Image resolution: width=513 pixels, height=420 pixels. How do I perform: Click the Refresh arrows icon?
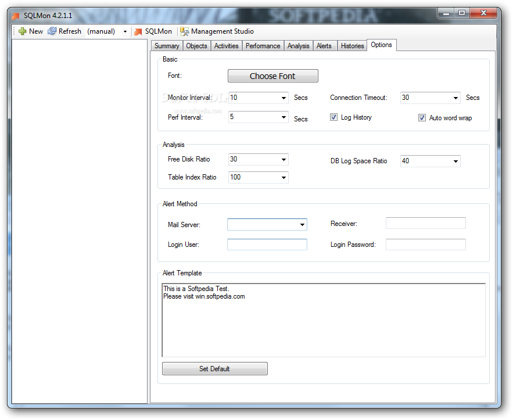[x=52, y=31]
